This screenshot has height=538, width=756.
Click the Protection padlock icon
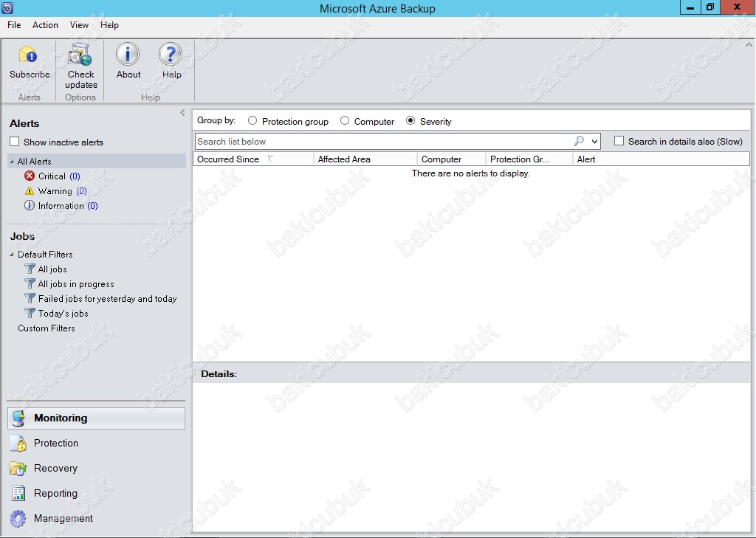18,443
